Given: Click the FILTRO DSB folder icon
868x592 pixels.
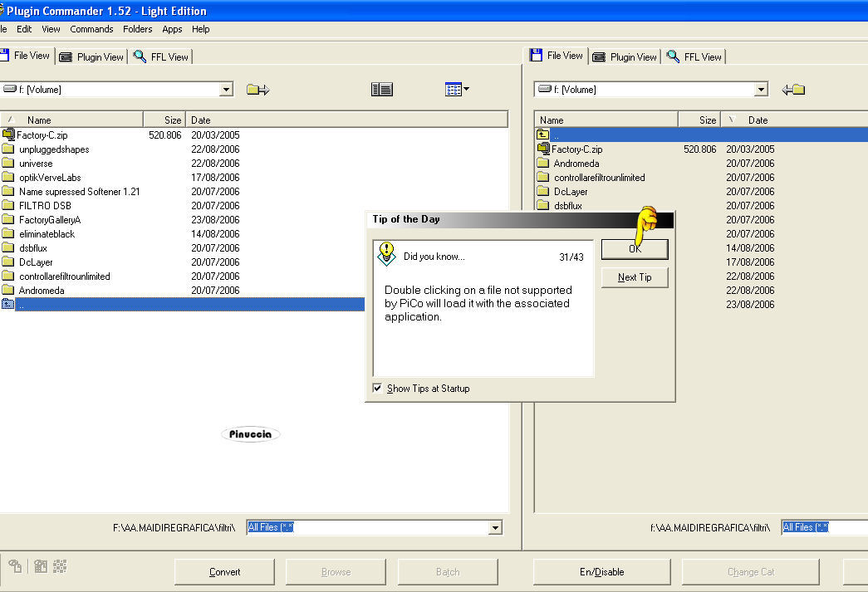Looking at the screenshot, I should click(7, 205).
